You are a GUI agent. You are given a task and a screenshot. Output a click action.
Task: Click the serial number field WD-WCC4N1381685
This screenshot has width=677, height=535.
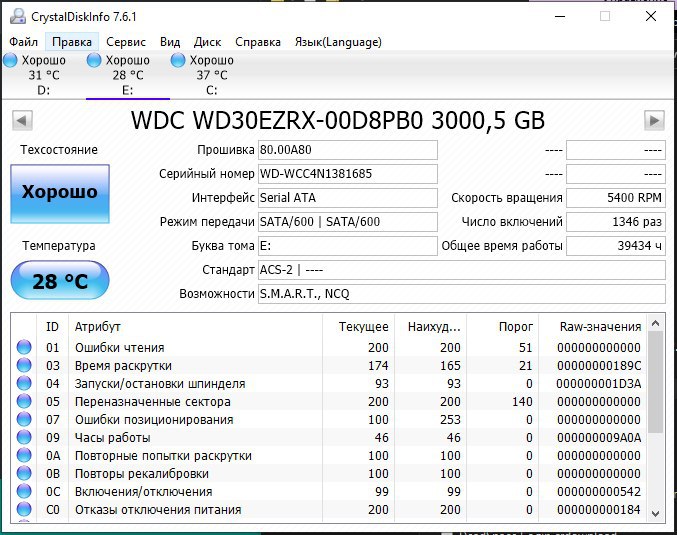pos(348,174)
